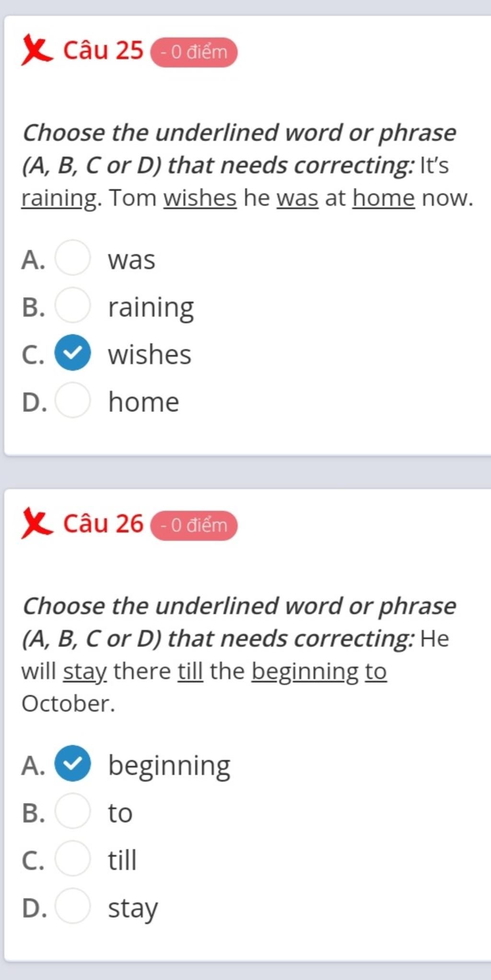The height and width of the screenshot is (980, 491).
Task: Click the 'Câu 26' question heading
Action: pos(103,524)
